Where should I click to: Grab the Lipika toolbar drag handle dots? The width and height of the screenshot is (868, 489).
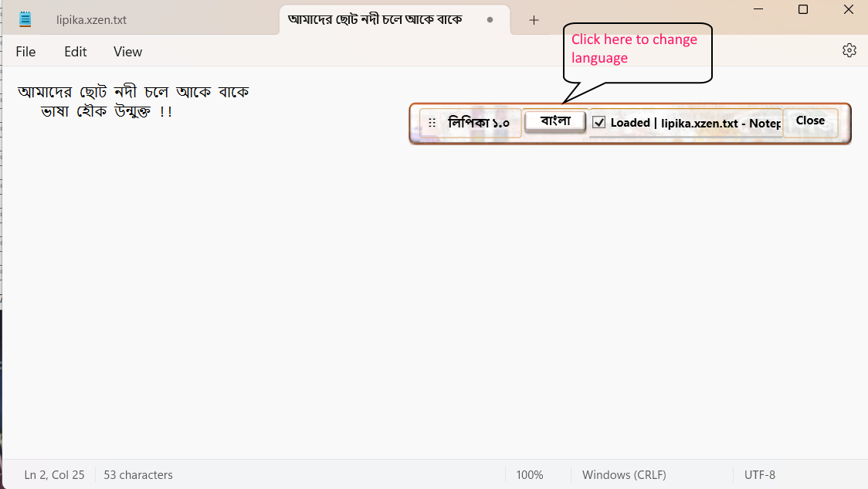tap(432, 123)
